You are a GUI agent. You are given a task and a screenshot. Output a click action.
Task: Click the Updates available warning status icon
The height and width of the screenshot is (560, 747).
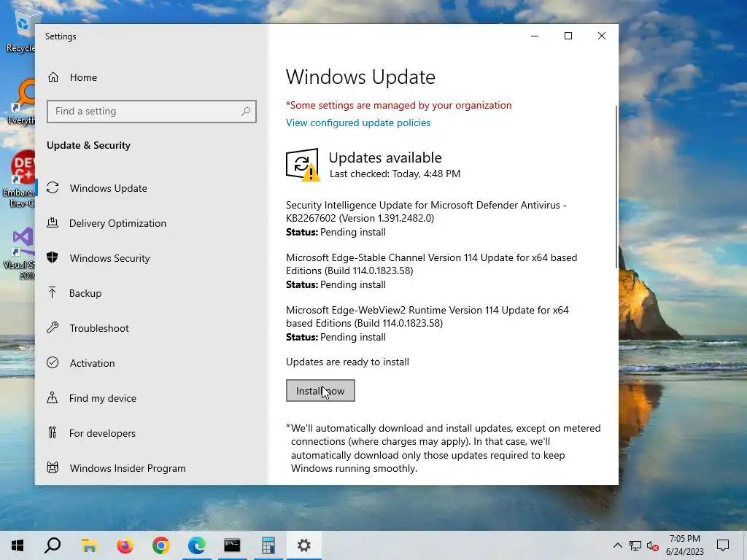point(303,165)
